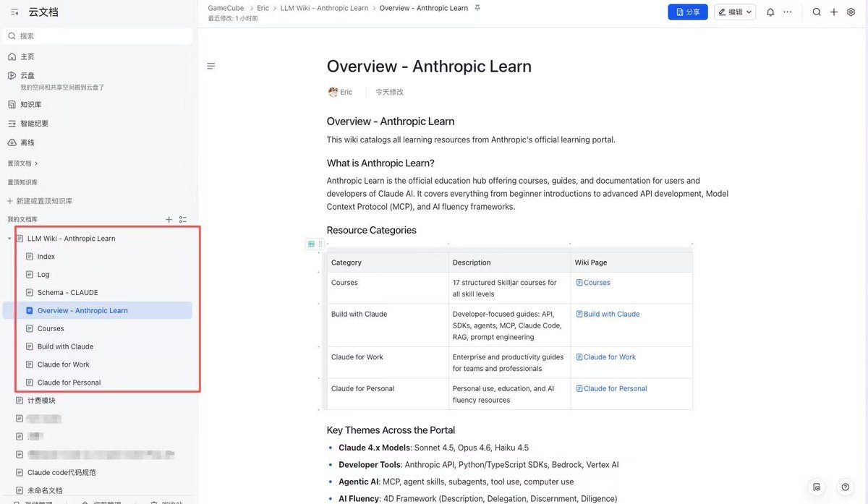
Task: Click 新建或置顶知识库 in the sidebar
Action: point(40,201)
